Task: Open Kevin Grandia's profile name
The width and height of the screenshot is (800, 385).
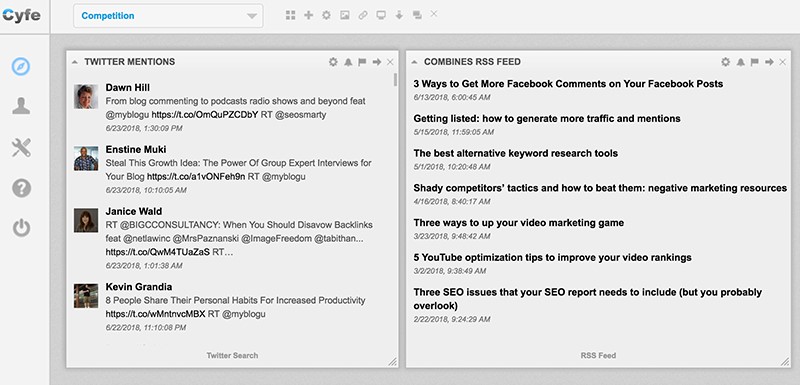Action: (139, 287)
